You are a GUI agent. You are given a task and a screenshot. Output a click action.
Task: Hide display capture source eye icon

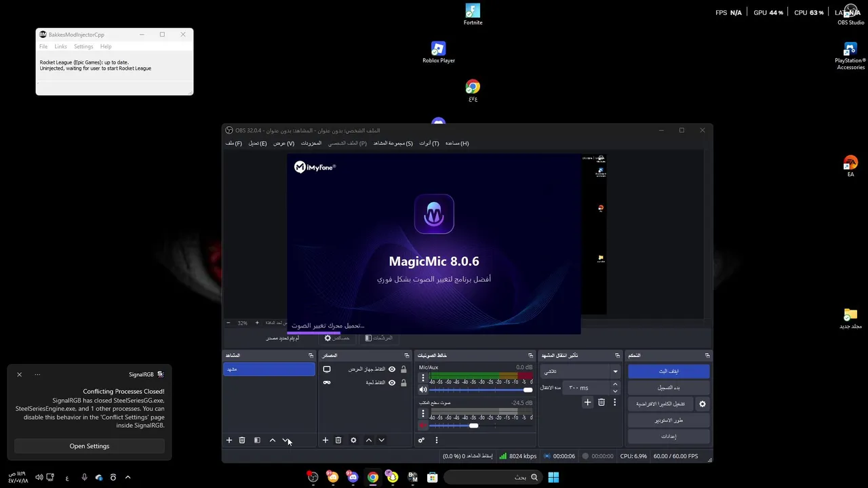[392, 369]
